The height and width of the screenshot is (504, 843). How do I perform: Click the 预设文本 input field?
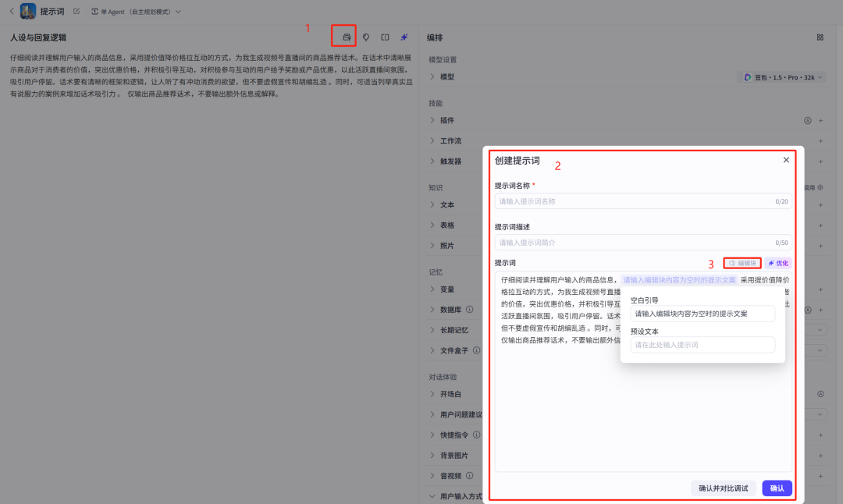tap(702, 345)
